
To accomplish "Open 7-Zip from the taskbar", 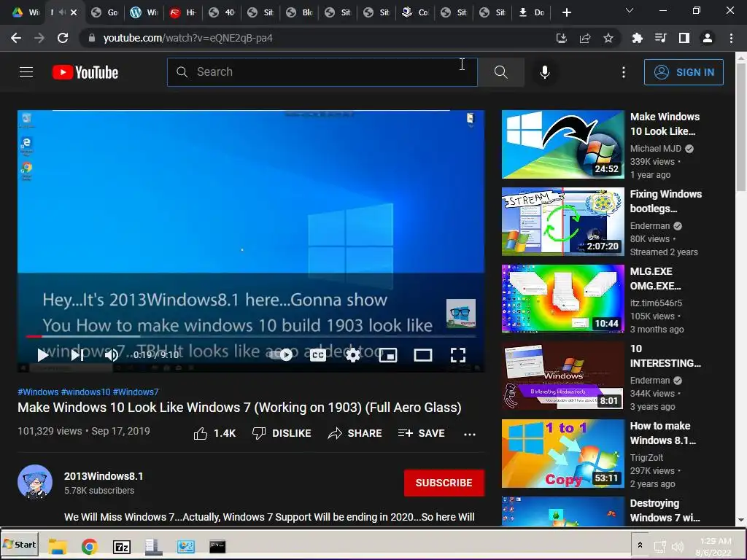I will pyautogui.click(x=122, y=547).
